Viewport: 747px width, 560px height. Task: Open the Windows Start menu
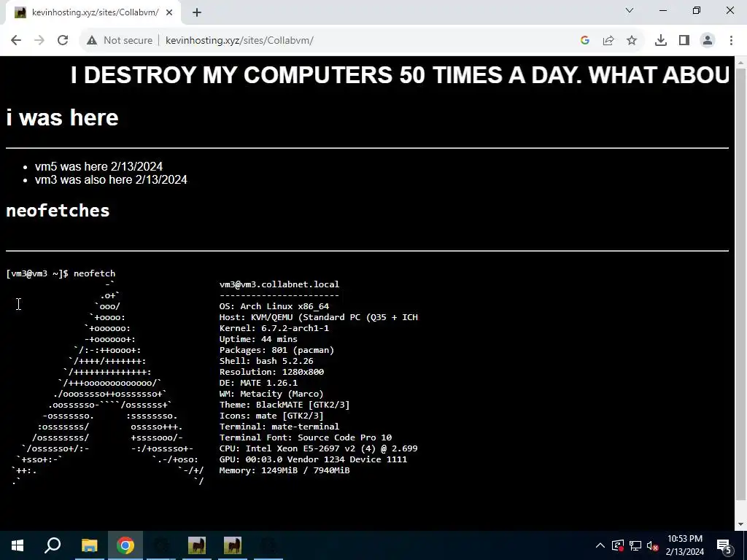tap(18, 545)
